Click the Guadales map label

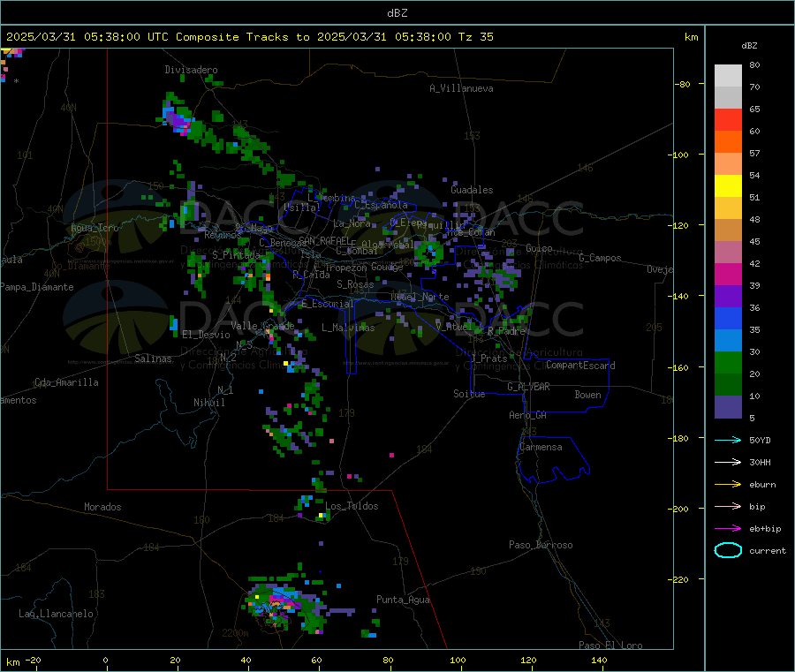[x=472, y=190]
